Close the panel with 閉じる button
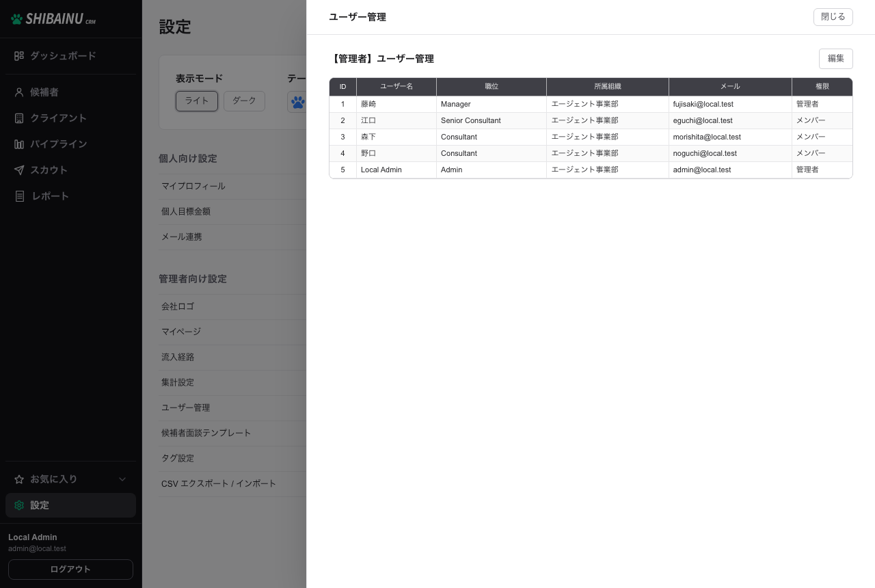Image resolution: width=875 pixels, height=588 pixels. click(x=833, y=17)
